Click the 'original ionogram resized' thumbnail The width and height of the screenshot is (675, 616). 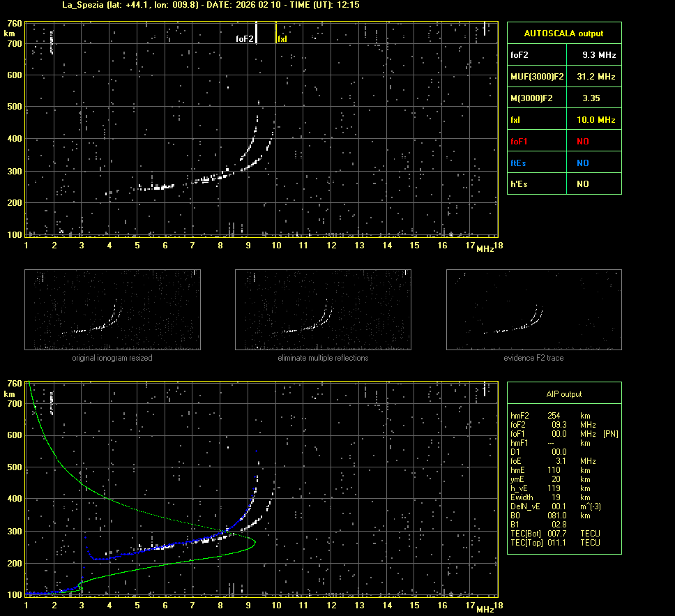(112, 310)
